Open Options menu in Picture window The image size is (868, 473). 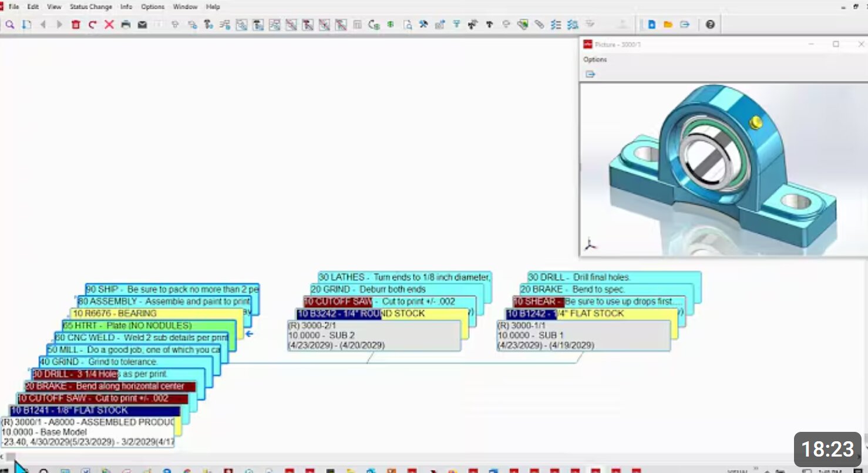pos(595,59)
